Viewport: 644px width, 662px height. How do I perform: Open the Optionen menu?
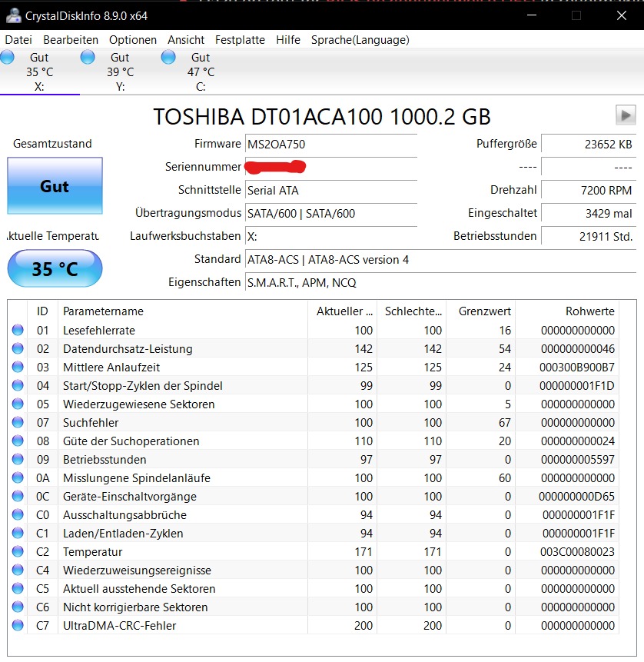click(133, 40)
